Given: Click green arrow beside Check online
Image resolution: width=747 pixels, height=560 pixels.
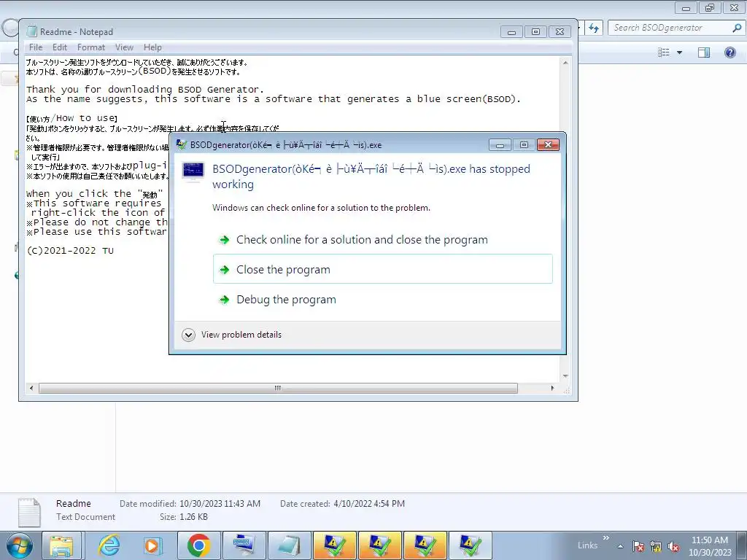Looking at the screenshot, I should pyautogui.click(x=224, y=240).
